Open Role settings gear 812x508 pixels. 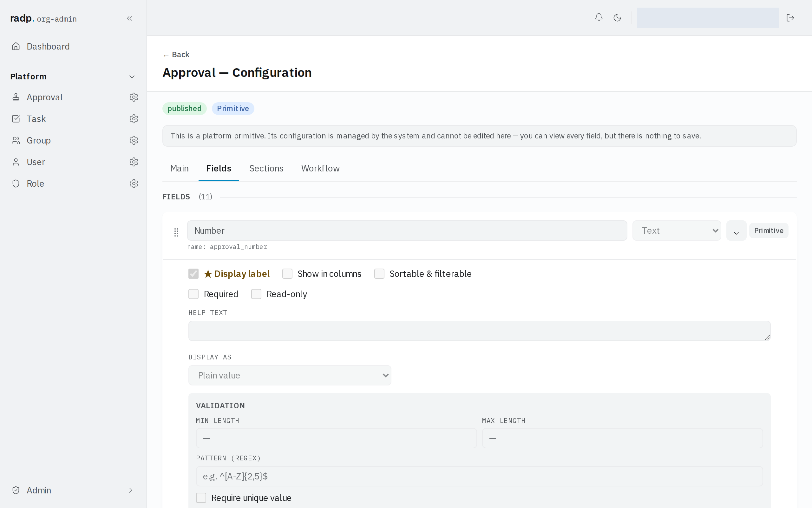click(x=134, y=184)
